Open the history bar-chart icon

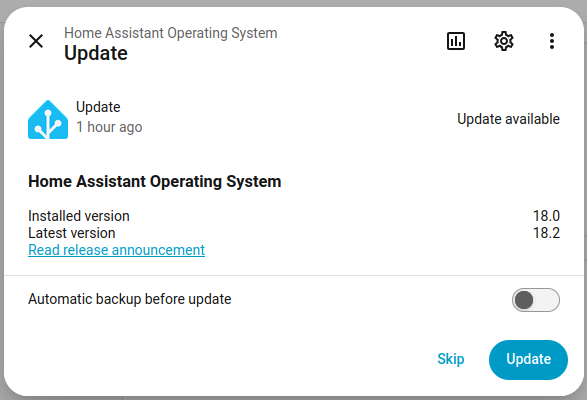[456, 41]
